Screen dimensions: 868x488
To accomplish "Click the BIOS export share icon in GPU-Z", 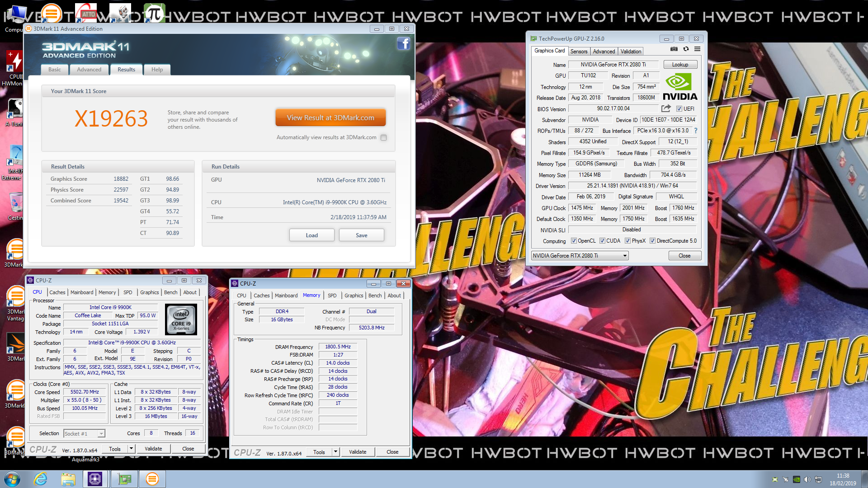I will pos(666,108).
